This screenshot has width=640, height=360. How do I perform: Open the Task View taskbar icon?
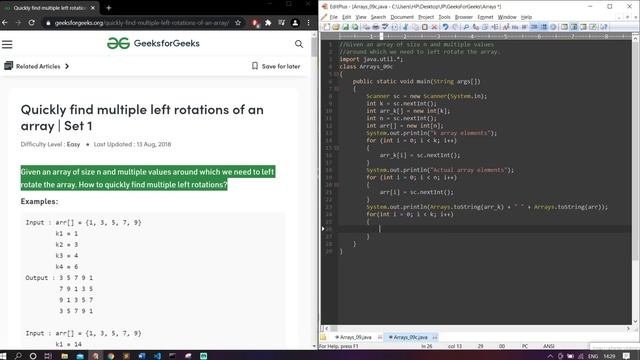(x=48, y=356)
